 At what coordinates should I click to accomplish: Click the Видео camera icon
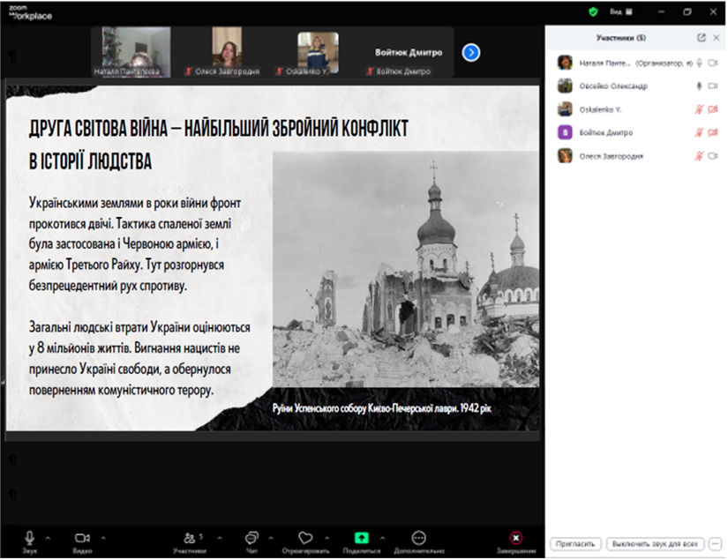(x=83, y=536)
